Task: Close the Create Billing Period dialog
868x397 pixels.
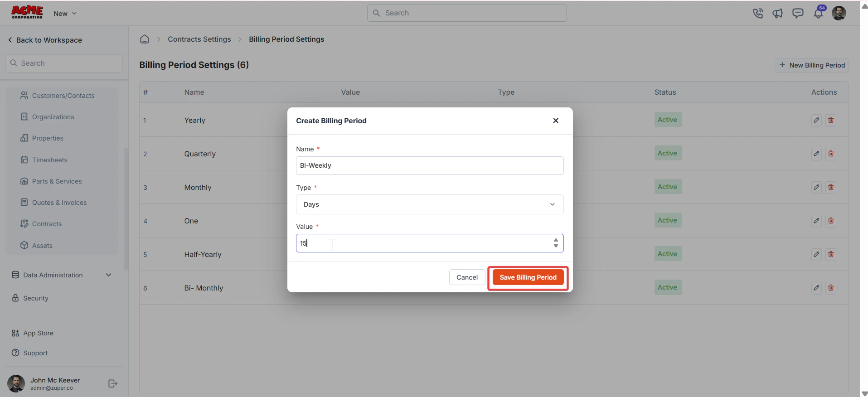Action: [x=556, y=121]
